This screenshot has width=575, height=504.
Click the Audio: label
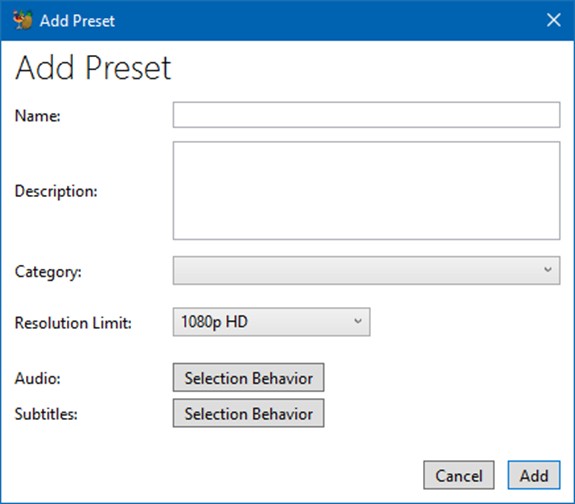(37, 379)
